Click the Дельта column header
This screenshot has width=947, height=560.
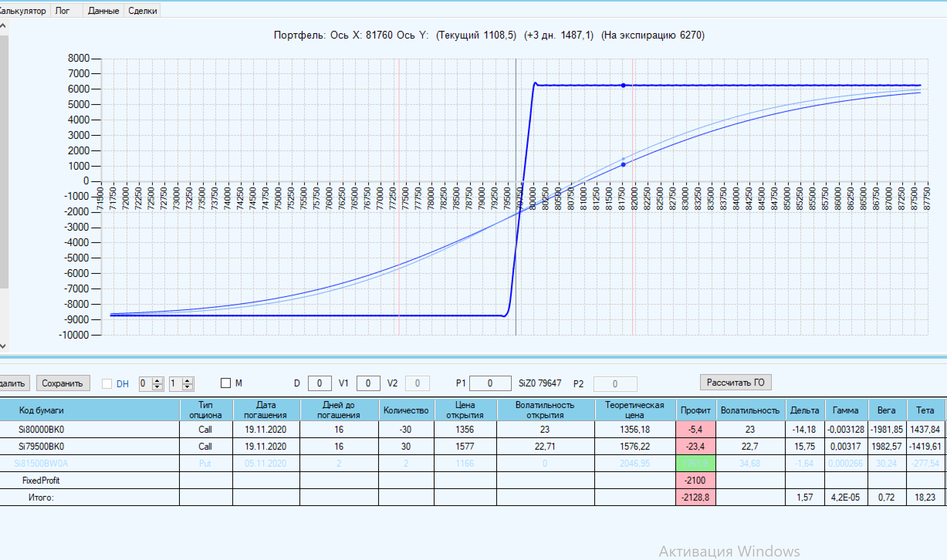[x=805, y=410]
